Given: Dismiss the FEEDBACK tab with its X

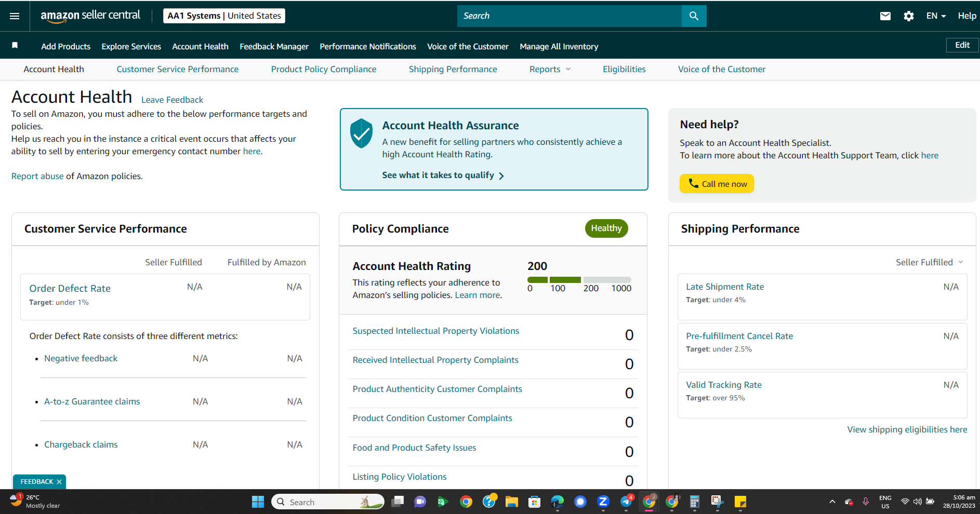Looking at the screenshot, I should [59, 482].
